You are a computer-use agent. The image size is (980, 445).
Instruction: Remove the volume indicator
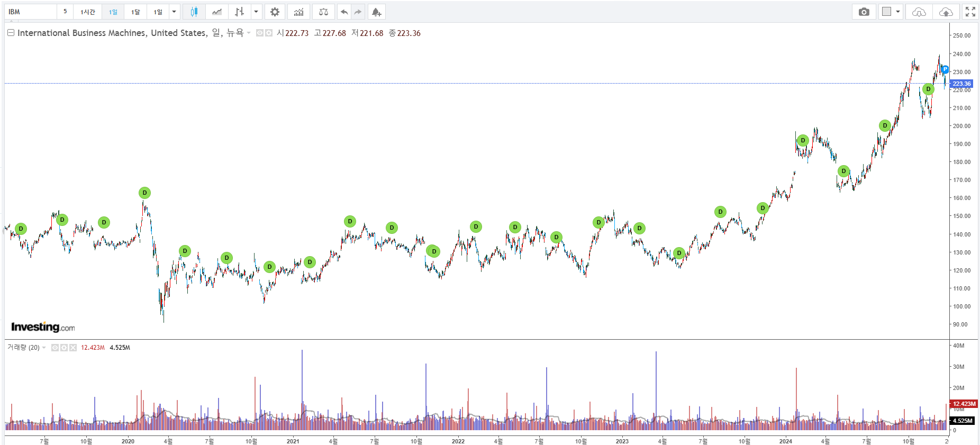pyautogui.click(x=73, y=348)
